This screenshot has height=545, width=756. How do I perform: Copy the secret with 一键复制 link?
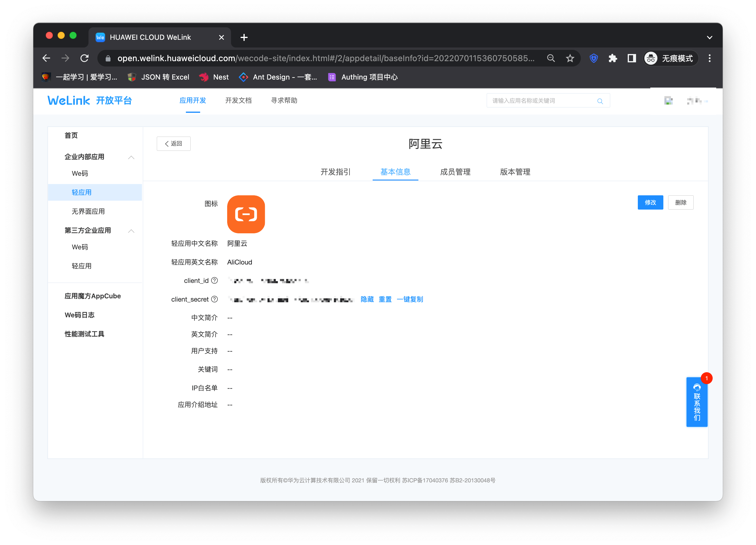click(410, 299)
